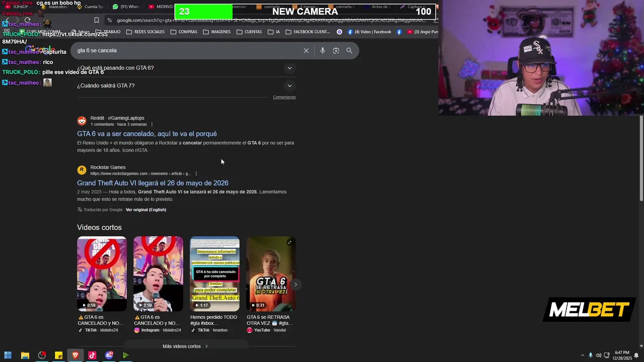644x362 pixels.
Task: Play 'Hemos perdido TODO #gta #xbox' video
Action: (214, 274)
